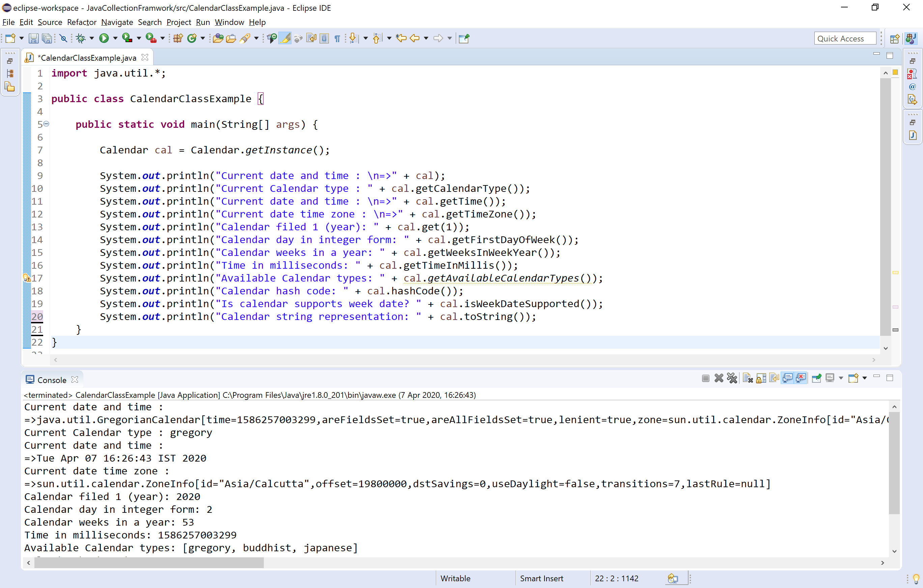Click the editor vertical scrollbar thumb
This screenshot has height=588, width=923.
(x=885, y=207)
